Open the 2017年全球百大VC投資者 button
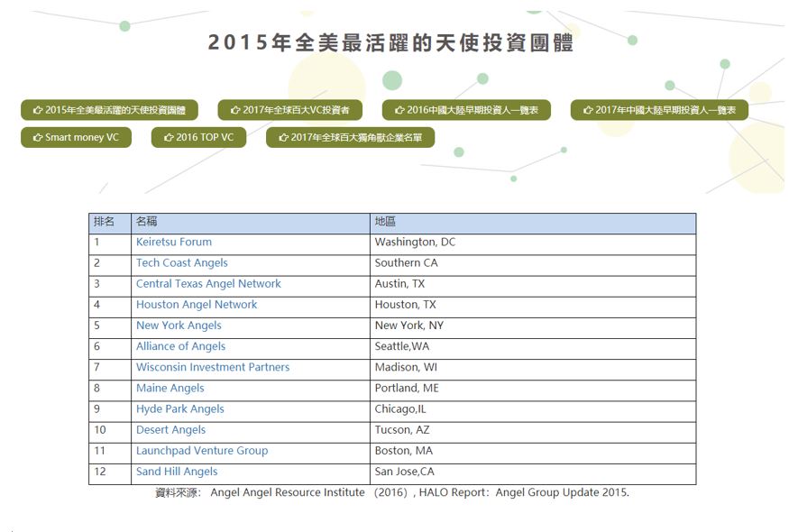Viewport: 789px width, 532px height. coord(289,110)
